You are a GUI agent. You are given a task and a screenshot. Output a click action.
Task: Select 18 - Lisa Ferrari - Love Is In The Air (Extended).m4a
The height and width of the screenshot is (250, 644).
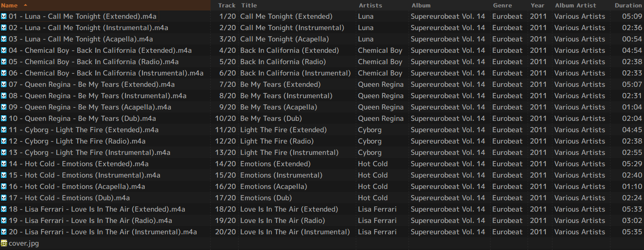pos(97,209)
